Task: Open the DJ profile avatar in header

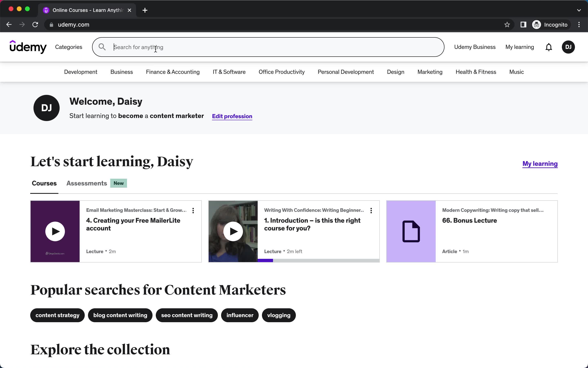Action: (x=568, y=47)
